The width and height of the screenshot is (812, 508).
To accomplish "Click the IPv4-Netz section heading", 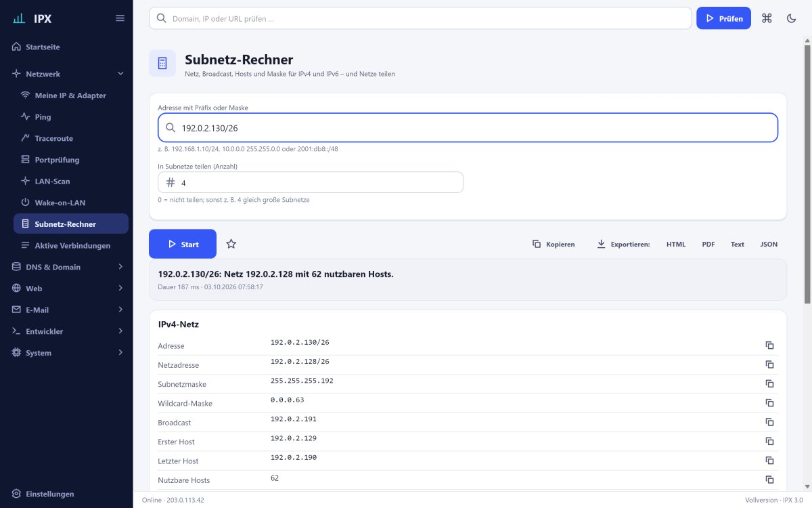I will pyautogui.click(x=178, y=324).
